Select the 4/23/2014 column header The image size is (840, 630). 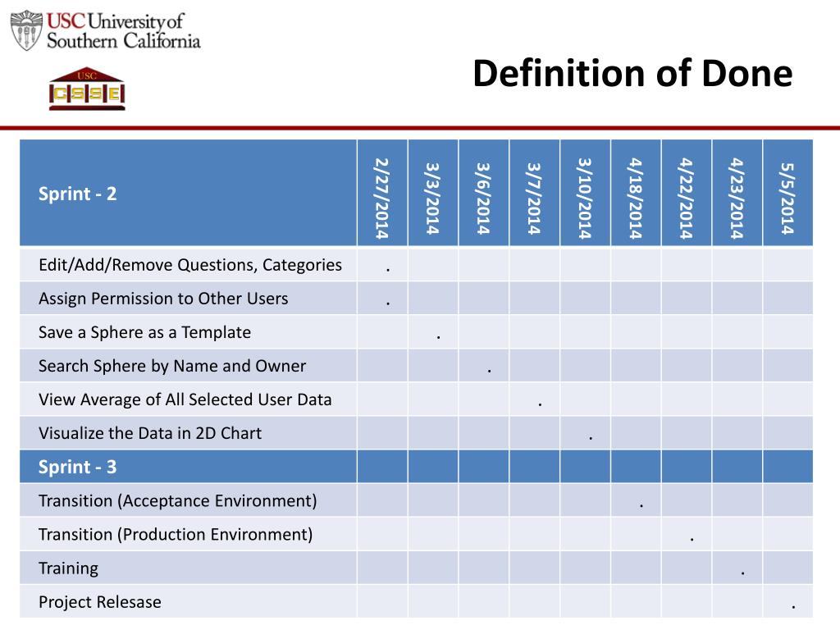(x=737, y=193)
